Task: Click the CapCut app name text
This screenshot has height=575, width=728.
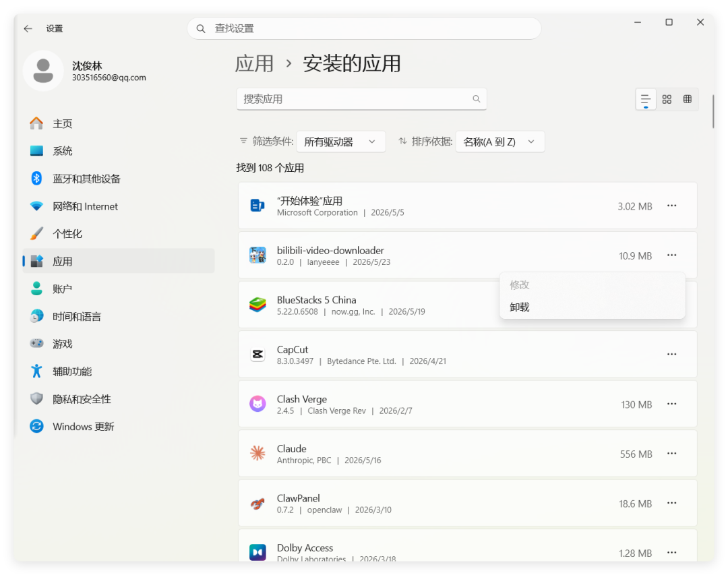Action: click(293, 350)
